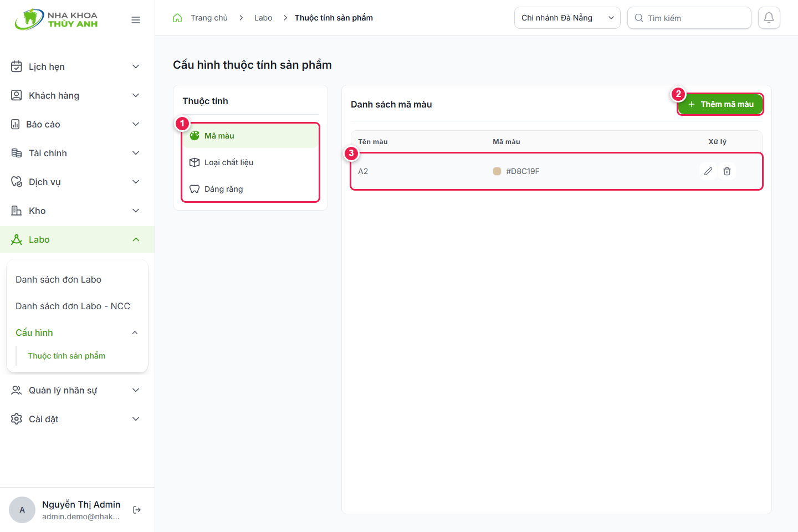Image resolution: width=798 pixels, height=532 pixels.
Task: Click the Thêm mã màu button
Action: [720, 104]
